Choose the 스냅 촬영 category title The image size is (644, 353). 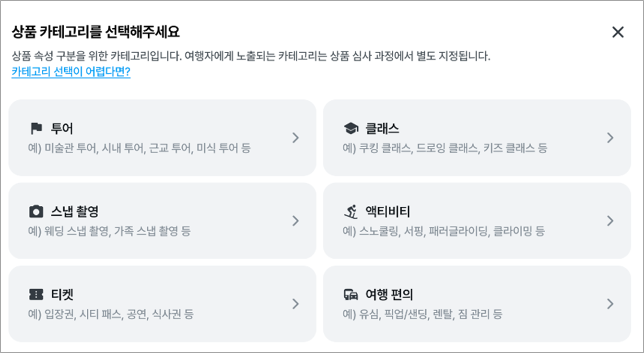(74, 212)
